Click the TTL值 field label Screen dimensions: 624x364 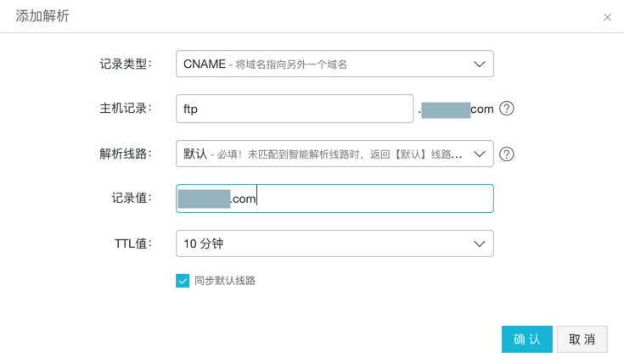132,244
